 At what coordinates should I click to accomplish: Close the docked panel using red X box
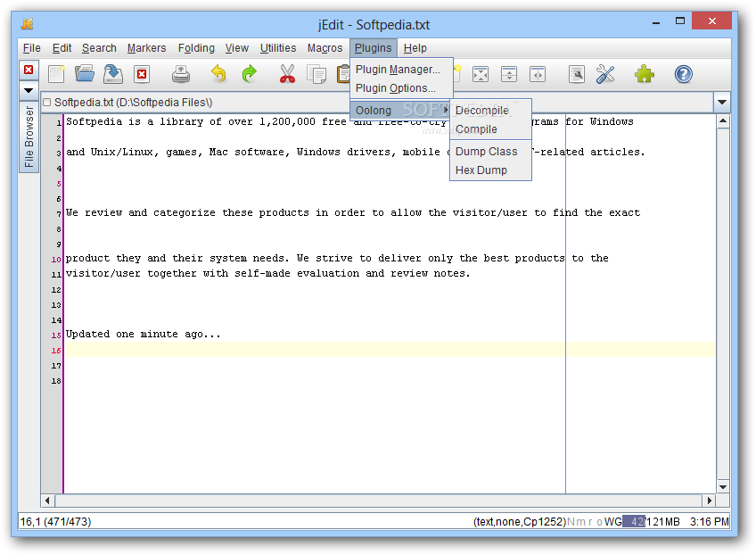click(x=29, y=70)
